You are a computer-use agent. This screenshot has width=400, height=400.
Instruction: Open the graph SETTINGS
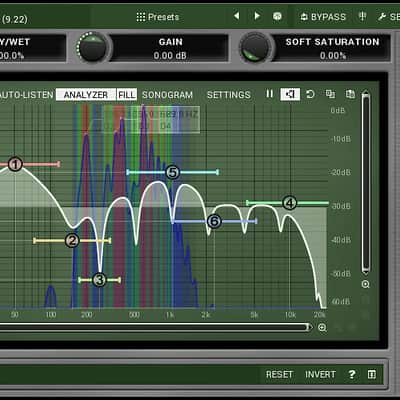229,95
